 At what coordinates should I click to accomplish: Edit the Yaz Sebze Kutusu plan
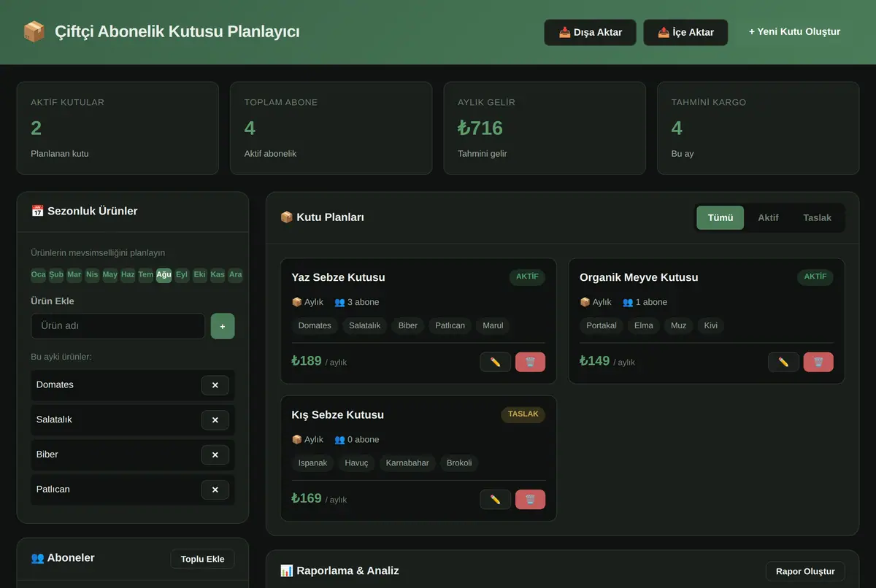(x=496, y=362)
